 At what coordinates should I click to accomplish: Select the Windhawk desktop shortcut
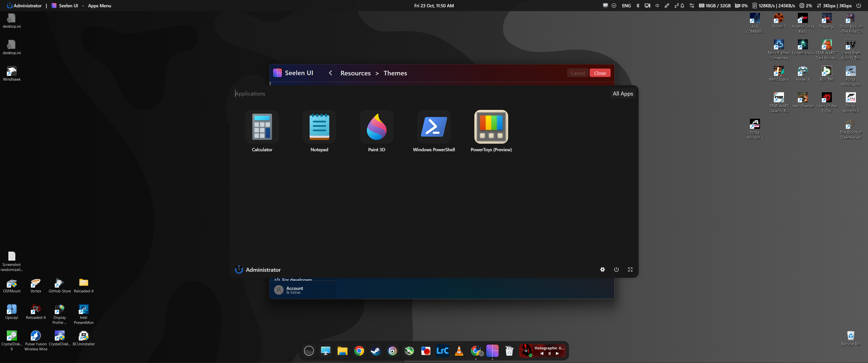point(11,74)
